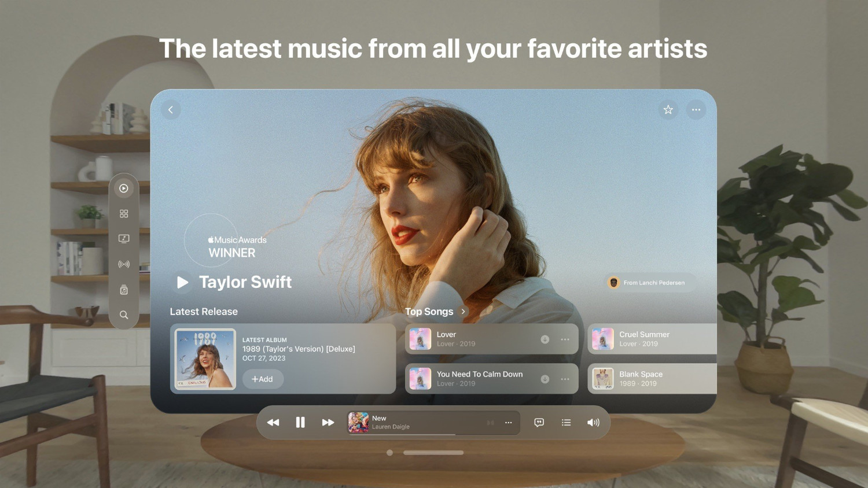
Task: Download You Need To Calm Down
Action: point(545,379)
